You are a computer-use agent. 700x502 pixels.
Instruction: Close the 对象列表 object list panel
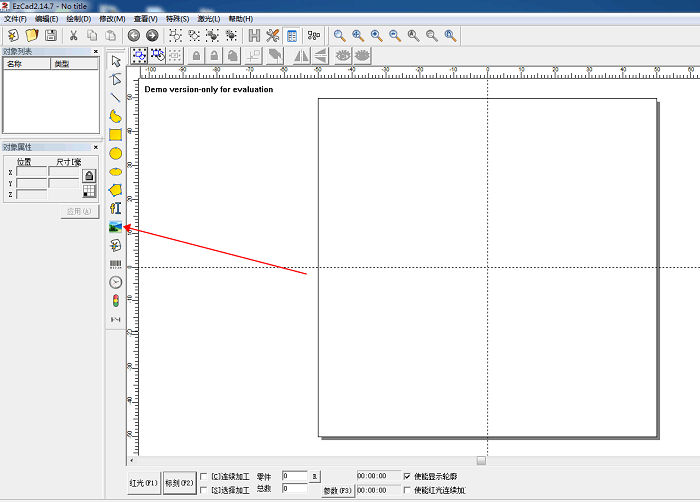click(x=96, y=51)
